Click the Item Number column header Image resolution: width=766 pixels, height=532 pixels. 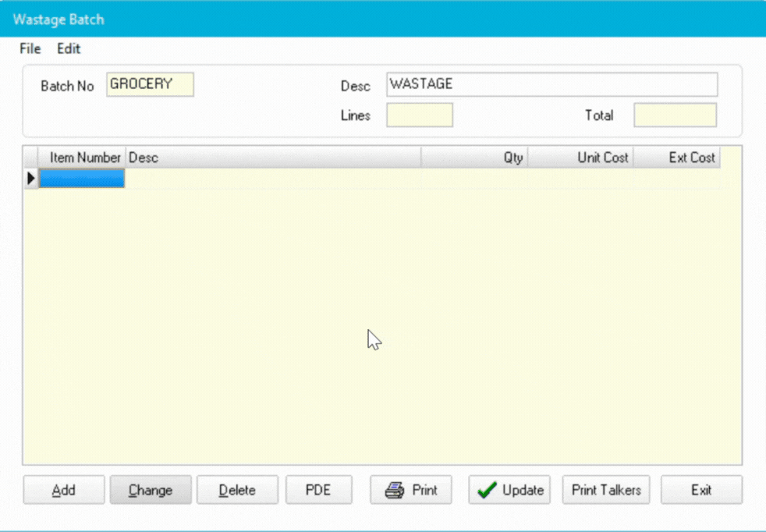[83, 157]
